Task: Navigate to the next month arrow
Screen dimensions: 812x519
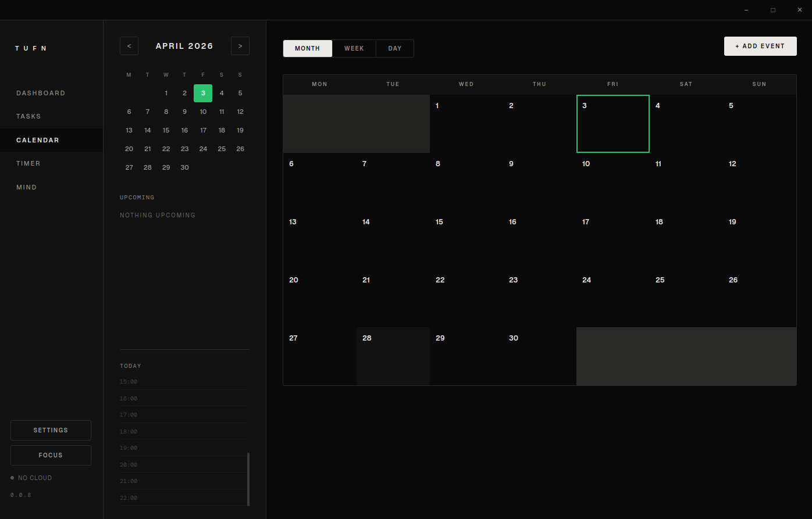Action: click(240, 46)
